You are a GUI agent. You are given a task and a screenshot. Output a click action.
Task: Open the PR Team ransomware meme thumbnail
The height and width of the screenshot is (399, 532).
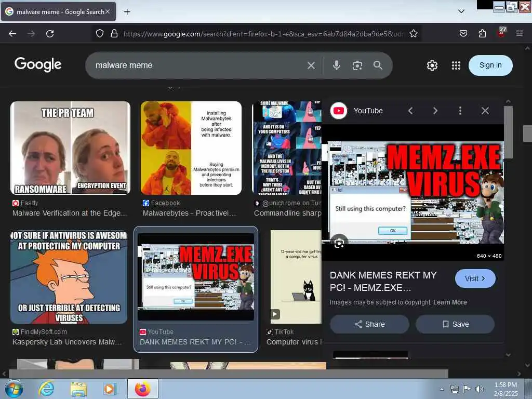(x=71, y=148)
